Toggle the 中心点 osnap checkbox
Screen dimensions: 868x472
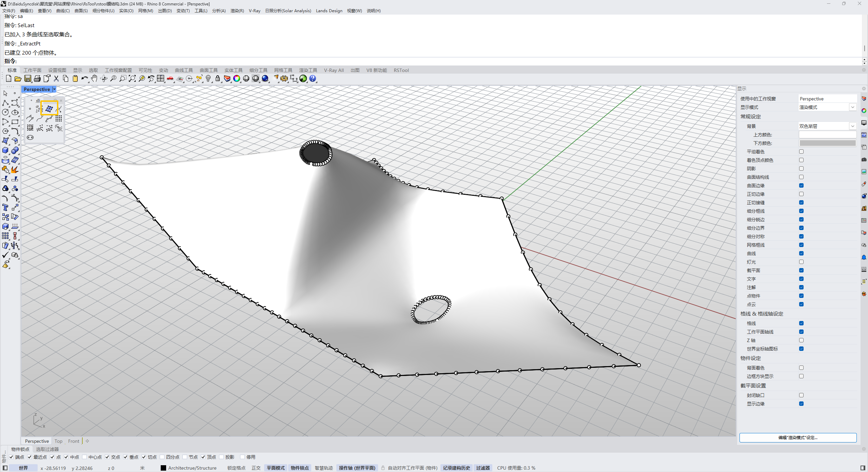pyautogui.click(x=85, y=457)
